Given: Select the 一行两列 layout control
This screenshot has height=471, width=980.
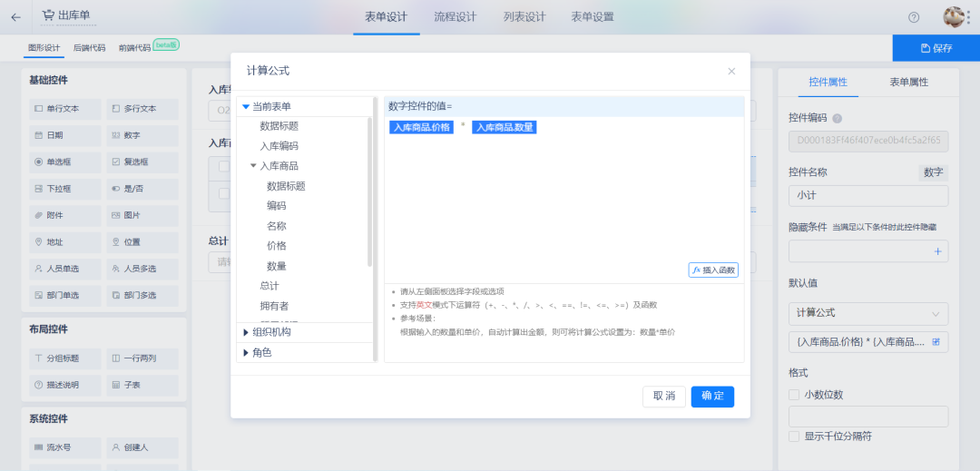Looking at the screenshot, I should tap(142, 358).
